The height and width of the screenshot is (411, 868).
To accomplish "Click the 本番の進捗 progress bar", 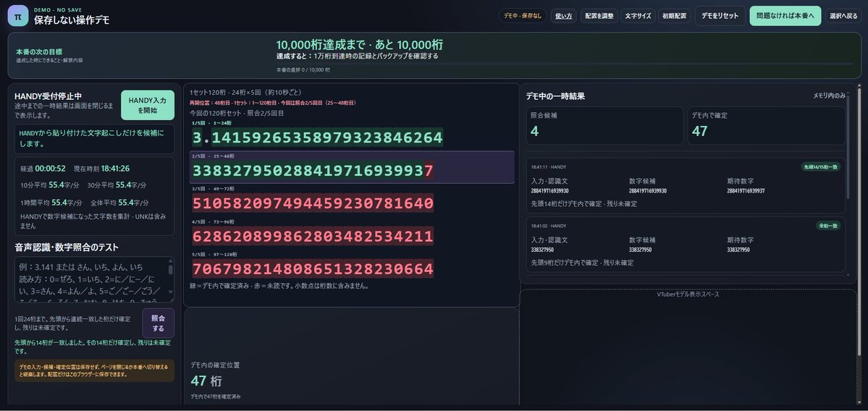I will [565, 64].
